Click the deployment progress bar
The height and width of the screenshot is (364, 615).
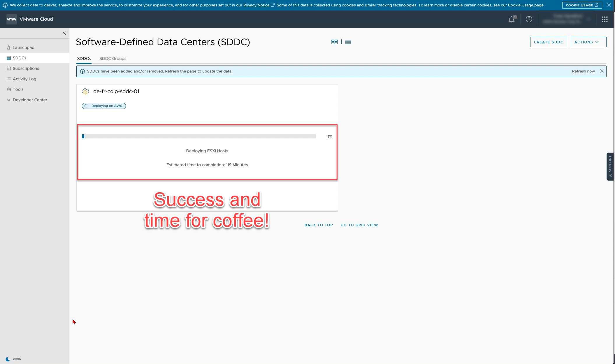tap(199, 136)
